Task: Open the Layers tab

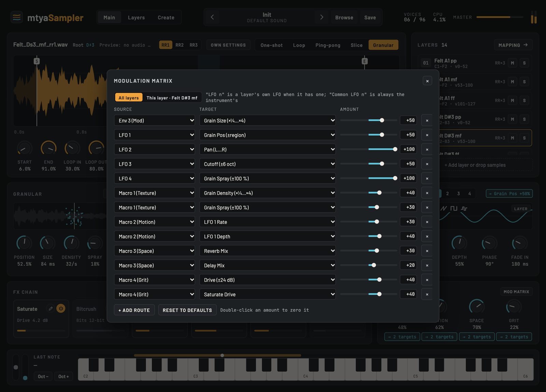Action: pyautogui.click(x=136, y=17)
